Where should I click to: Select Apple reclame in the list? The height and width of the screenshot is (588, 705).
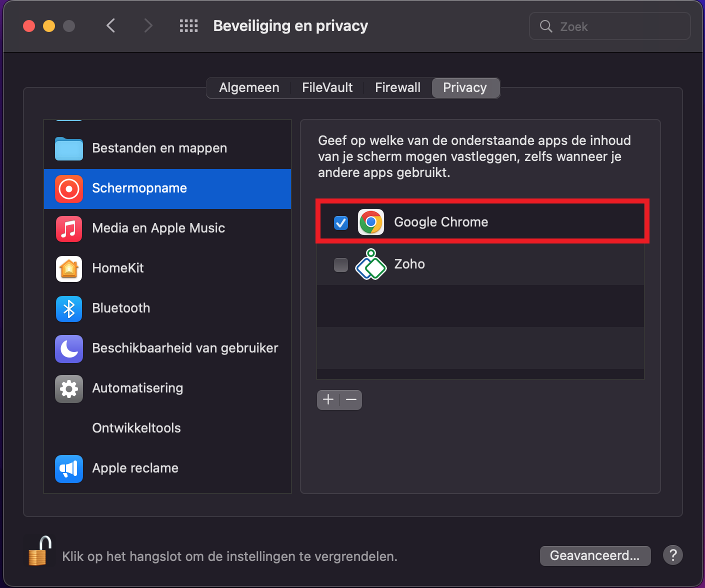click(167, 469)
